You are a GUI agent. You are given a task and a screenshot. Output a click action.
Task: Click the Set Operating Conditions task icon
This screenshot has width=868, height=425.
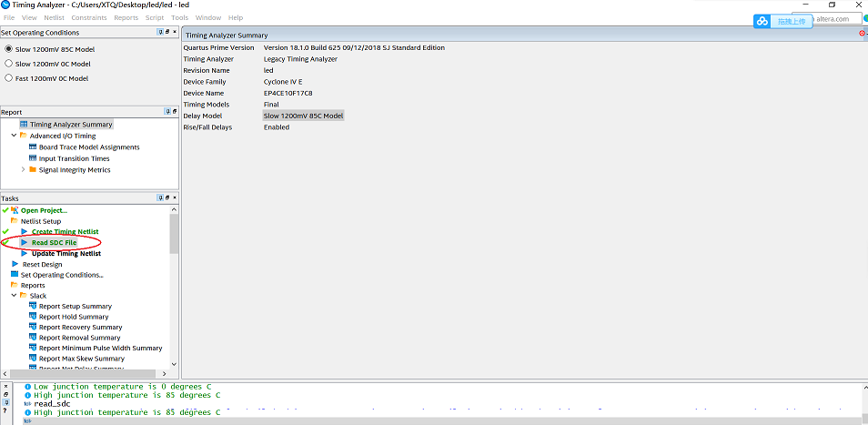pos(15,275)
